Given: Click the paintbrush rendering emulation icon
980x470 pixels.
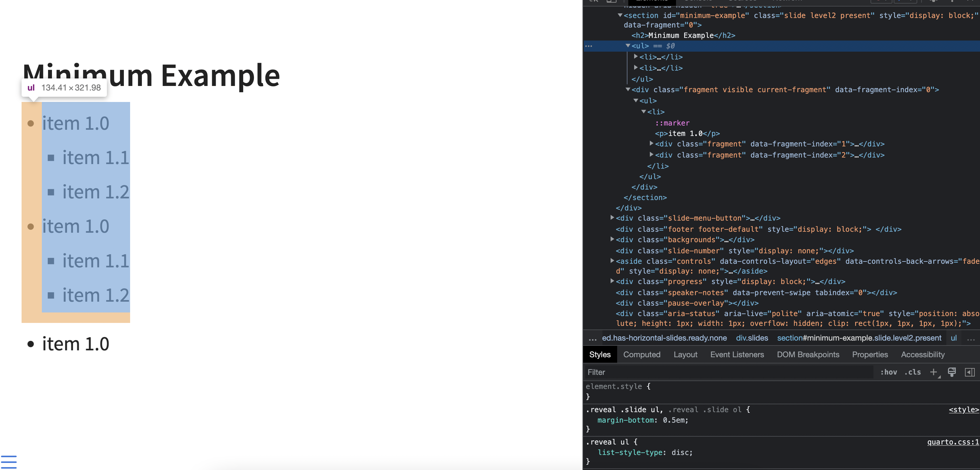Looking at the screenshot, I should [x=952, y=372].
